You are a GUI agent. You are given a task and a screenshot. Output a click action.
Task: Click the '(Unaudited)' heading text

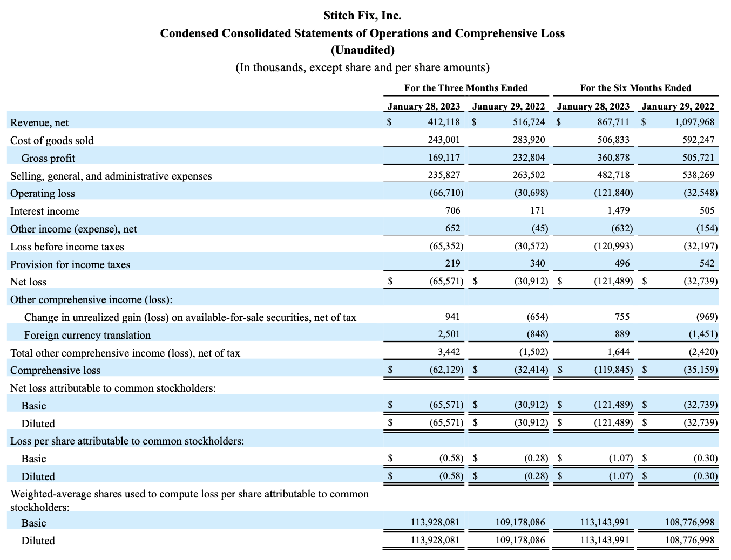362,50
